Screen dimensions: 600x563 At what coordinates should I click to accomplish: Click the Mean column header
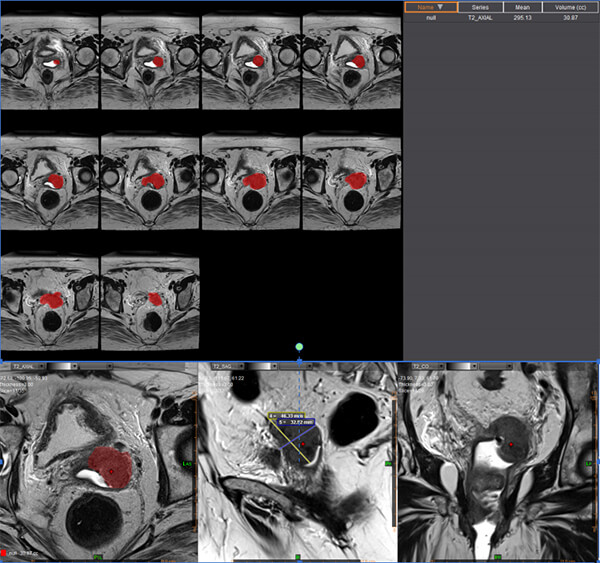tap(521, 7)
